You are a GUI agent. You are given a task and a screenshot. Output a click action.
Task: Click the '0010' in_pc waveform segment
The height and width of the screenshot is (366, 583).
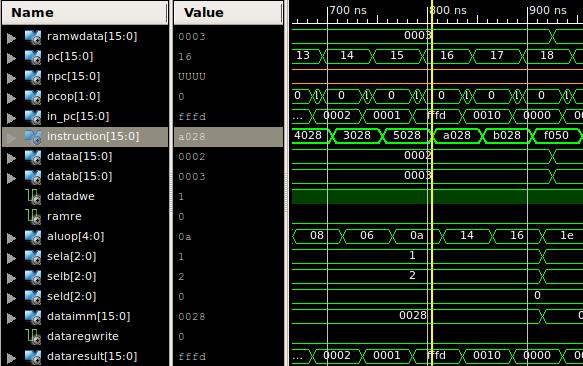tap(487, 116)
